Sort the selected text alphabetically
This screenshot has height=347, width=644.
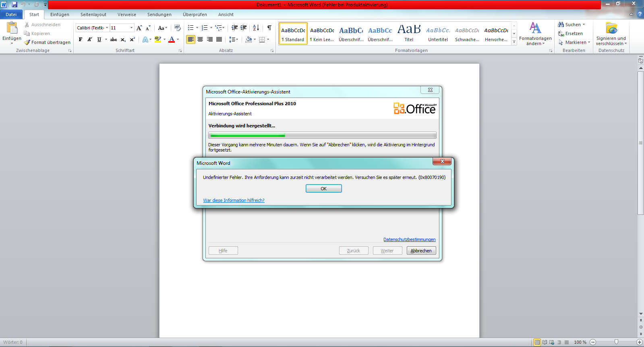tap(256, 28)
